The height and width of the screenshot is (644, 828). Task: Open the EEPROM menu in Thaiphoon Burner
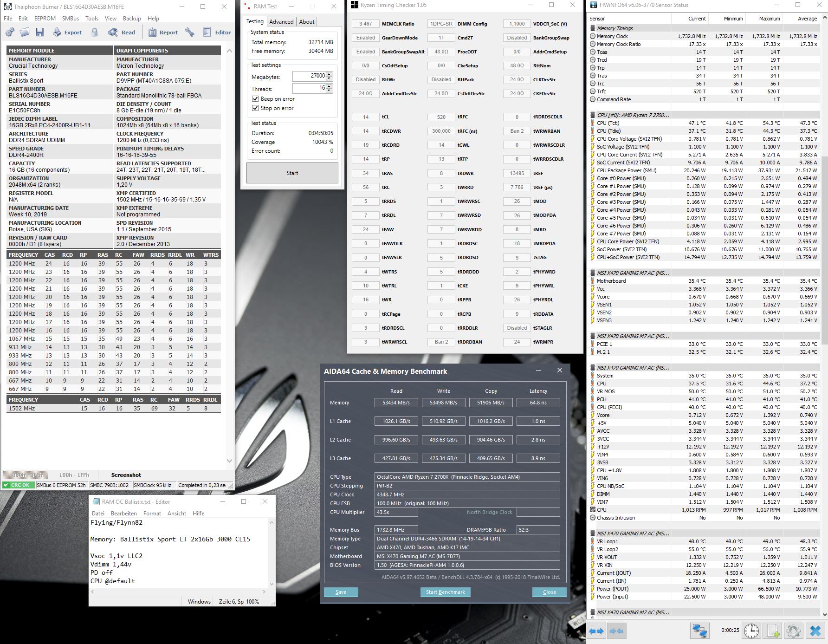tap(45, 19)
